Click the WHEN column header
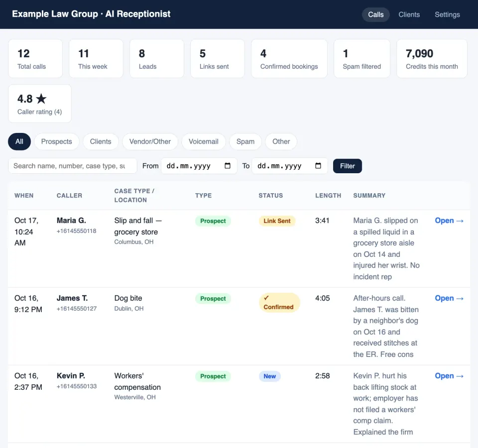This screenshot has width=478, height=448. click(x=24, y=196)
